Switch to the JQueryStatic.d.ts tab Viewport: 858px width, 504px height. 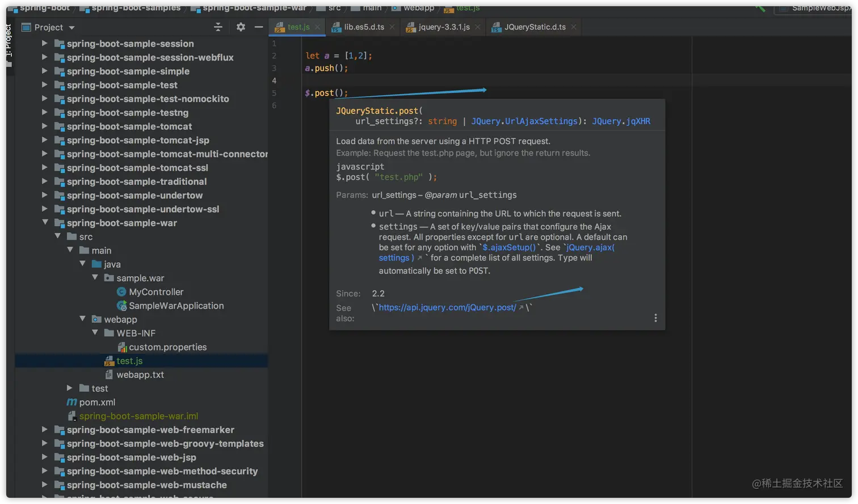click(x=535, y=27)
